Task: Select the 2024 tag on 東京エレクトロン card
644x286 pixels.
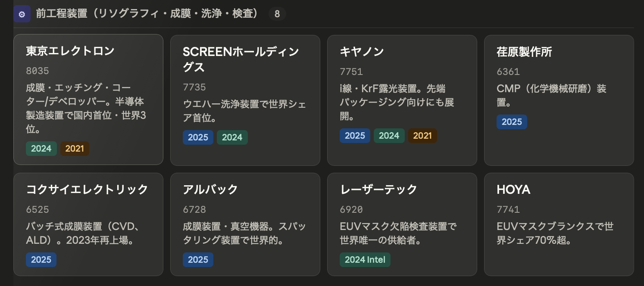Action: (41, 149)
